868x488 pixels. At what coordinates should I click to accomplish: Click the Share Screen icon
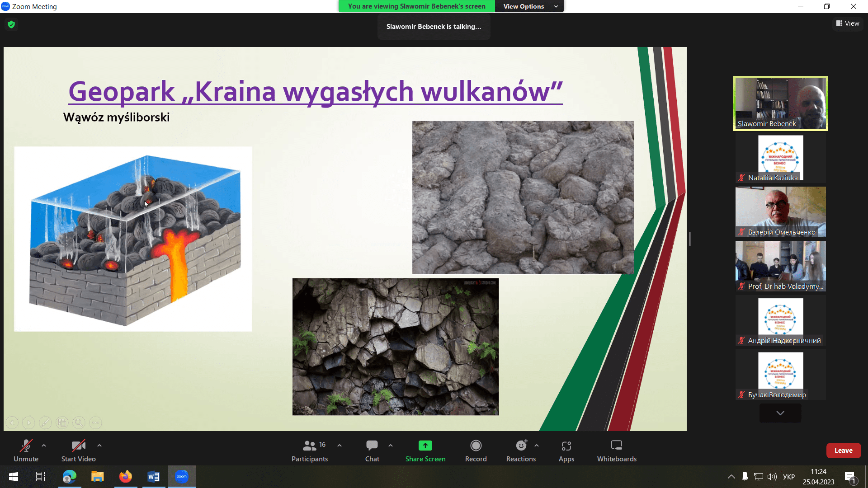[425, 446]
